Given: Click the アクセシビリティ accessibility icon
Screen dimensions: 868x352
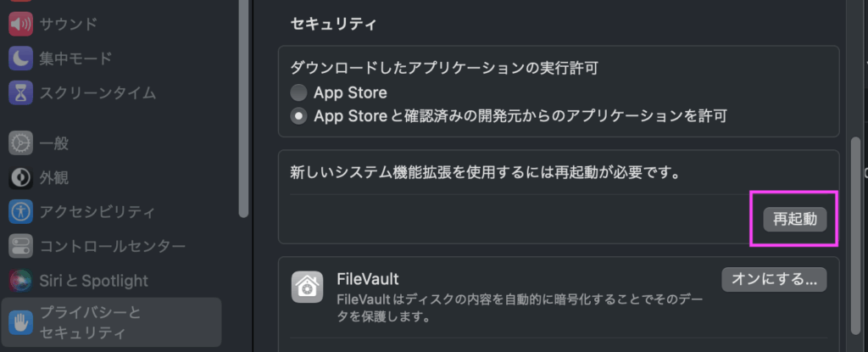Looking at the screenshot, I should point(20,211).
